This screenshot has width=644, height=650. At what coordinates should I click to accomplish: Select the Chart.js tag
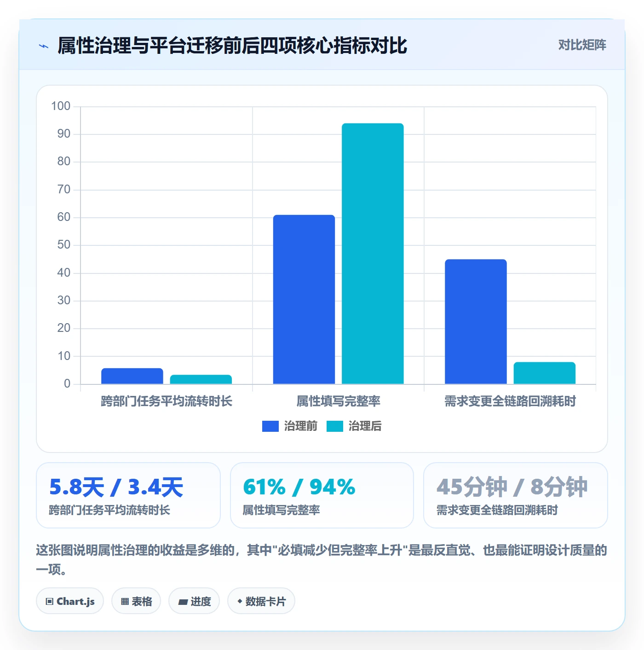coord(70,601)
